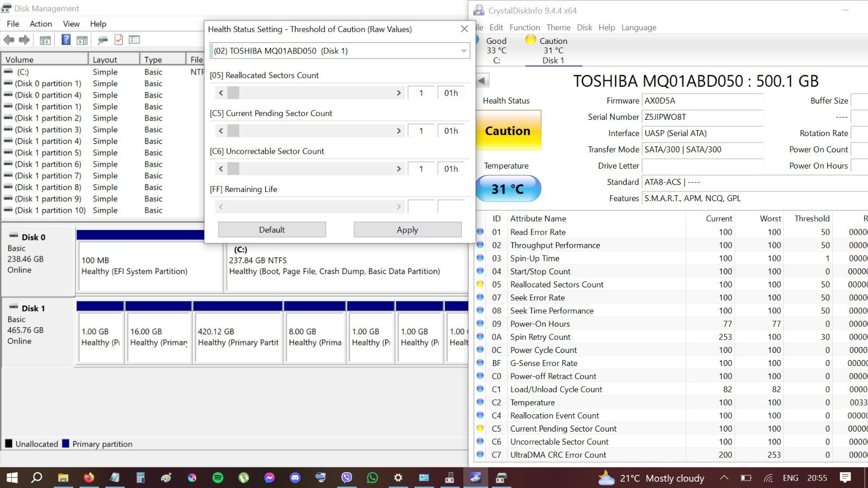Go back in Disk Management toolbar
Screen dimensions: 868x488
[9, 40]
